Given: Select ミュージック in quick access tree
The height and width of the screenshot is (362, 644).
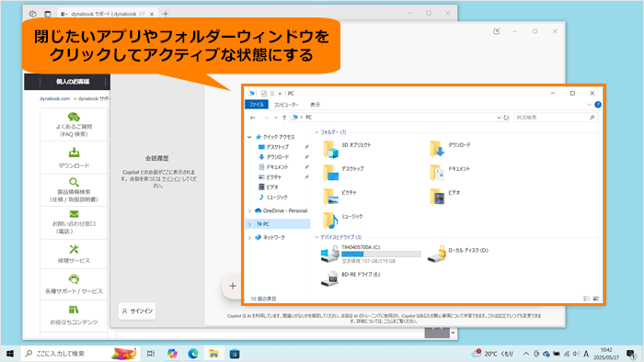Looking at the screenshot, I should pos(272,198).
